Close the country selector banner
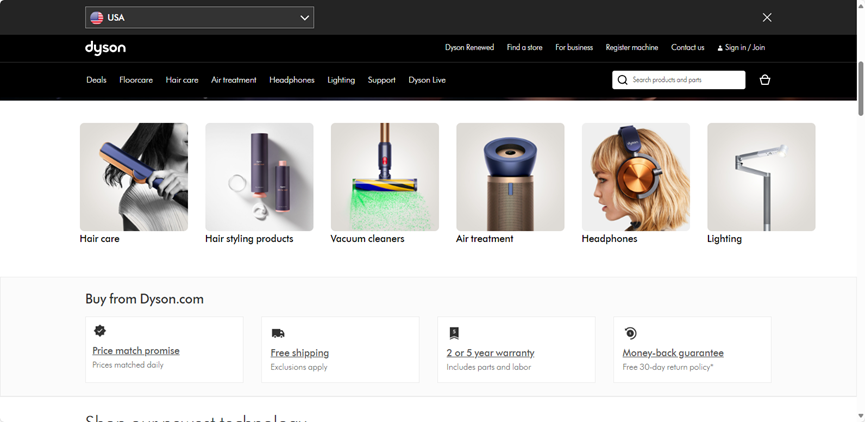865x422 pixels. (x=767, y=18)
